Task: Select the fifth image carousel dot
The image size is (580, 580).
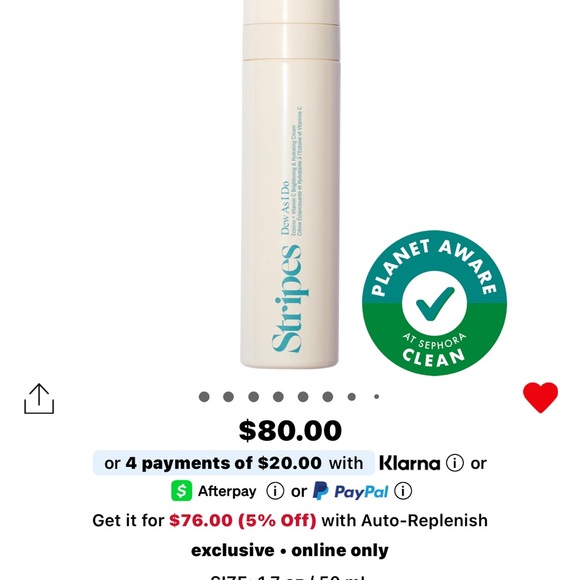Action: coord(303,397)
